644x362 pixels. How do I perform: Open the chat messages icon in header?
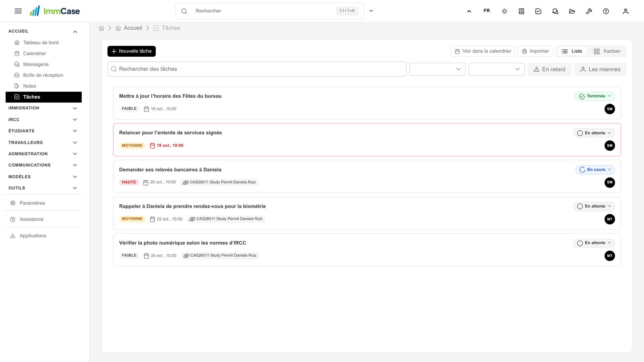tap(555, 11)
